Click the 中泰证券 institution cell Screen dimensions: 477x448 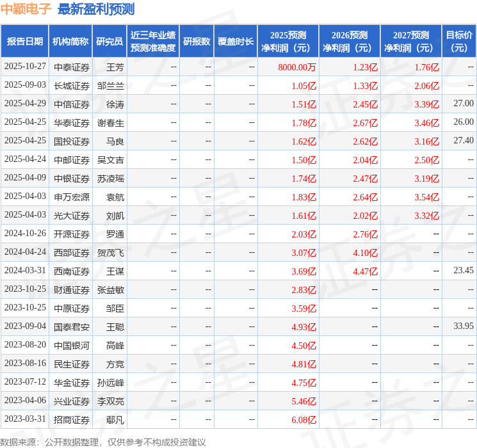pos(71,67)
